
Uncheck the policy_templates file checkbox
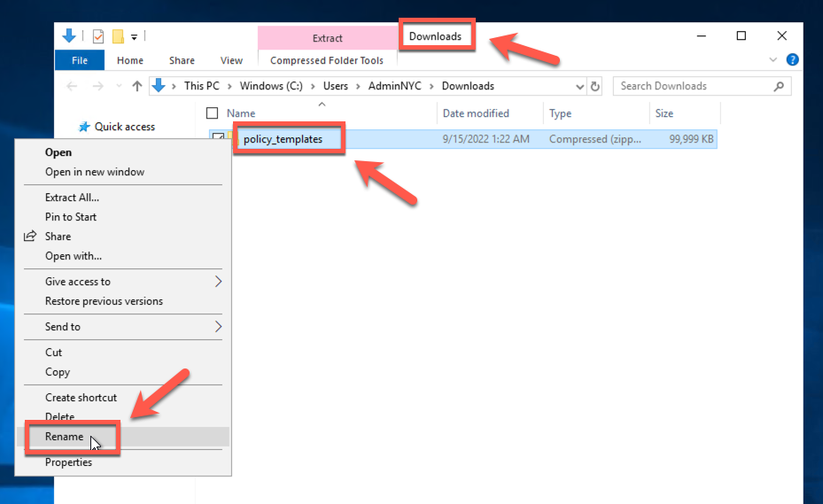click(216, 138)
